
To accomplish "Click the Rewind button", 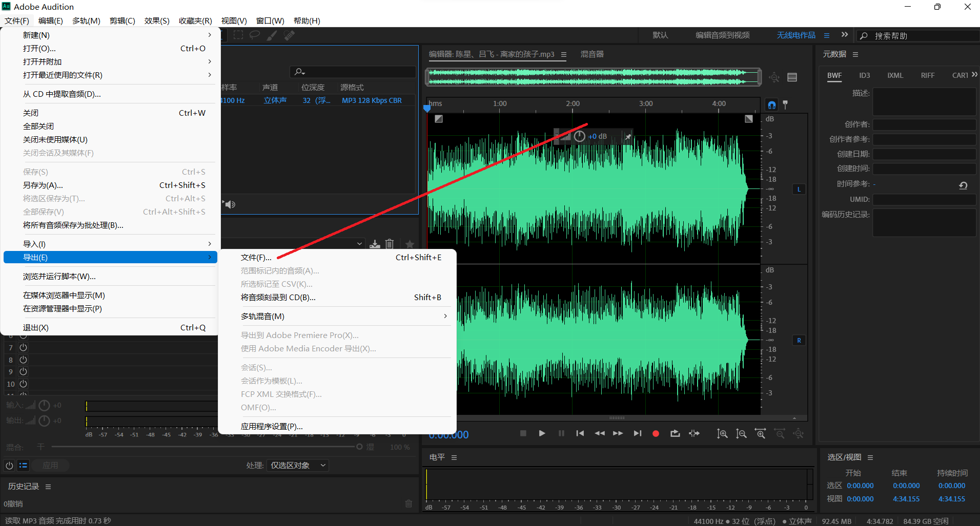I will (599, 433).
